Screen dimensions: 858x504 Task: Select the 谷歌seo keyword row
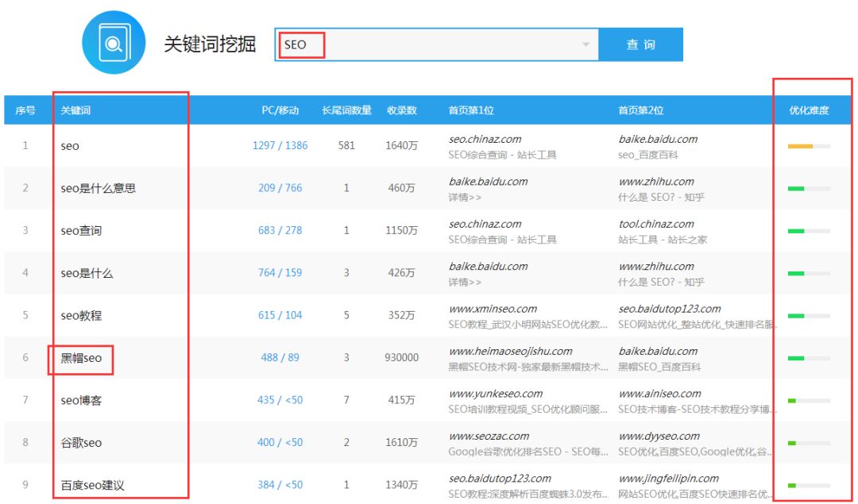[81, 443]
